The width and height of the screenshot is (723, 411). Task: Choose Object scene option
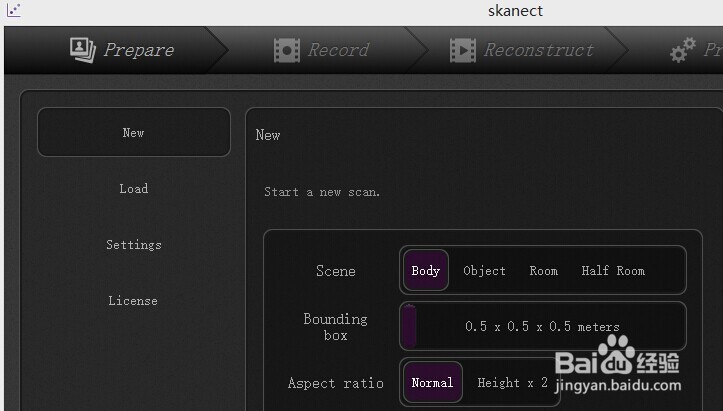coord(484,271)
